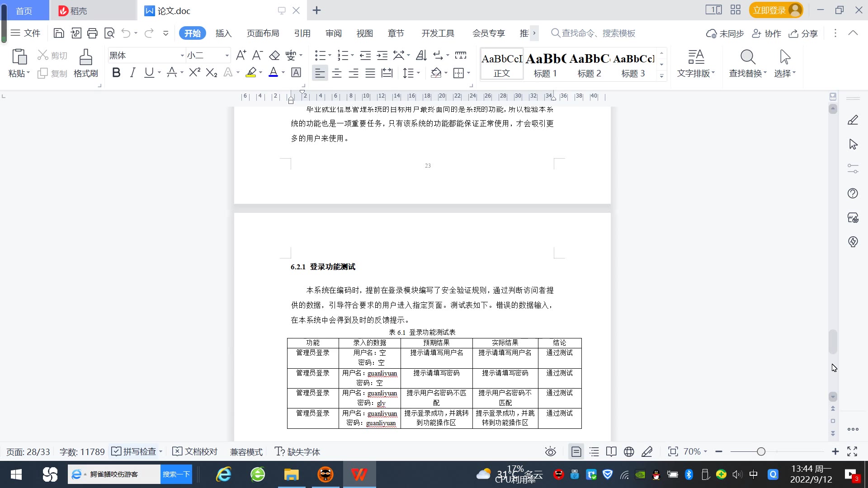Open File Explorer from Windows taskbar
868x488 pixels.
pyautogui.click(x=291, y=474)
